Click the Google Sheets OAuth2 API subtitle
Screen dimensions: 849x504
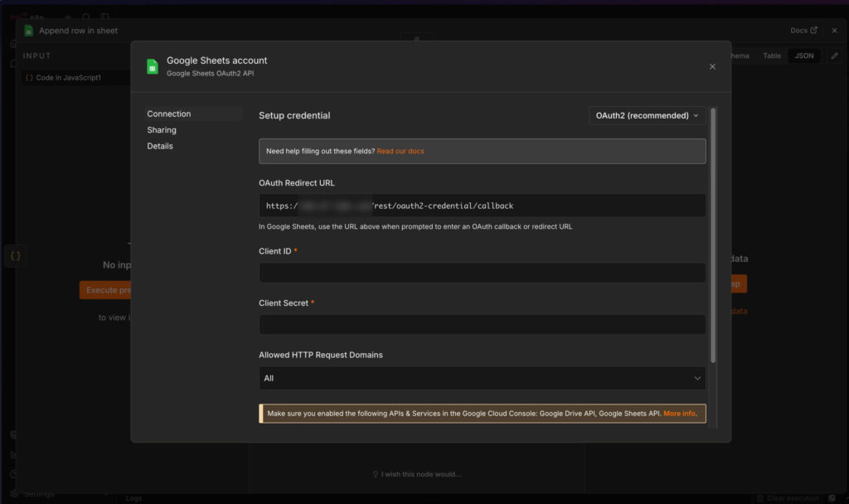click(210, 74)
